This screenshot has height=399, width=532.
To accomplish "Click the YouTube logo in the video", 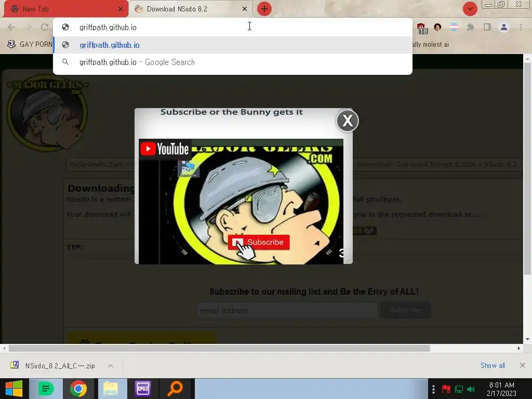I will pos(165,149).
